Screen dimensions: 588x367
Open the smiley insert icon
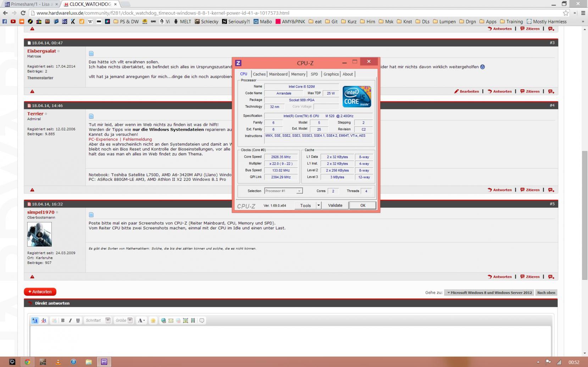coord(153,320)
